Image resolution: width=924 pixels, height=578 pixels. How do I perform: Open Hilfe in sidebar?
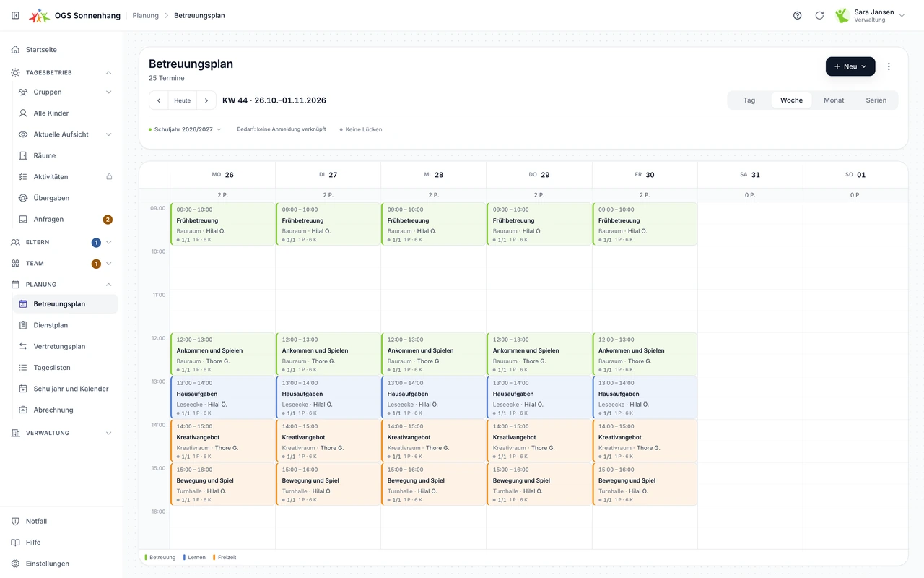pos(61,543)
